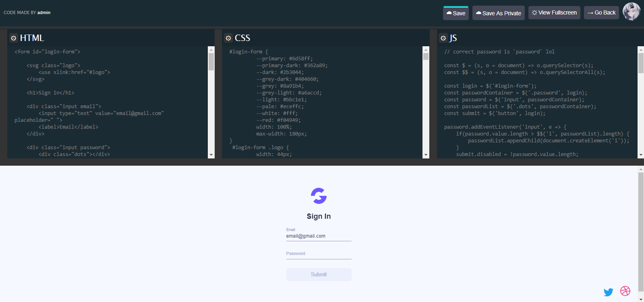The width and height of the screenshot is (644, 302).
Task: Click the admin author name
Action: (44, 12)
